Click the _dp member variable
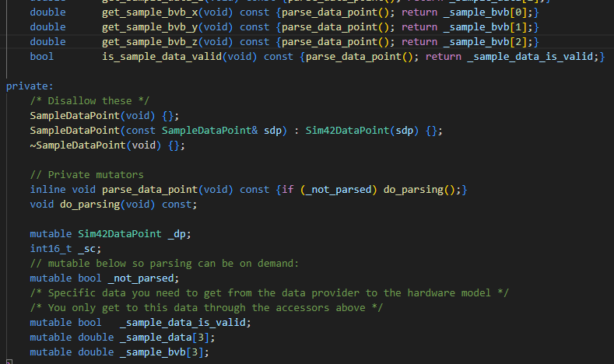614x364 pixels. pos(177,234)
